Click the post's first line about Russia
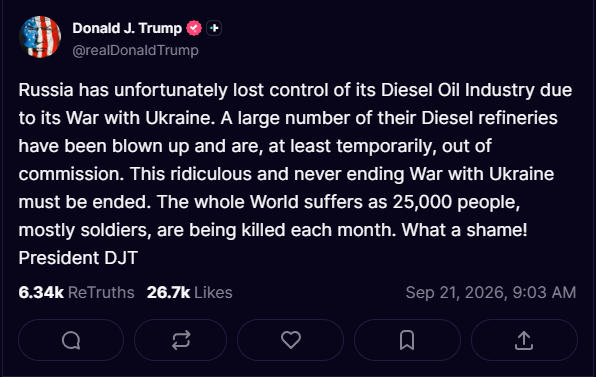Image resolution: width=596 pixels, height=377 pixels. pos(295,90)
